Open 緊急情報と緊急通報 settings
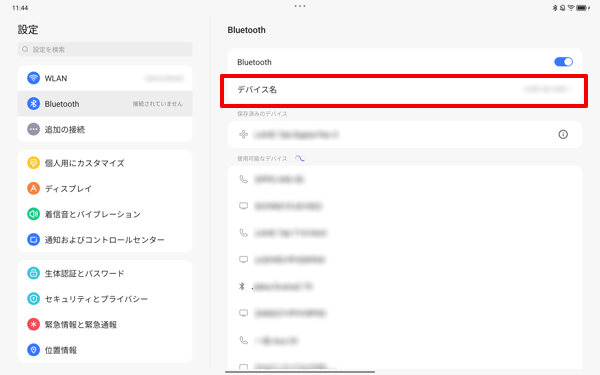The height and width of the screenshot is (375, 600). (105, 324)
